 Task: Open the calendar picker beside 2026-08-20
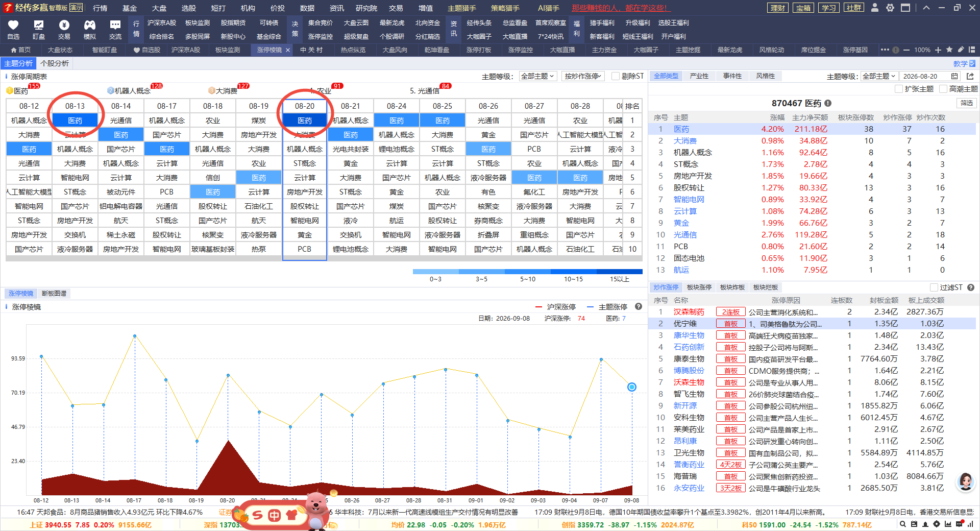point(954,76)
